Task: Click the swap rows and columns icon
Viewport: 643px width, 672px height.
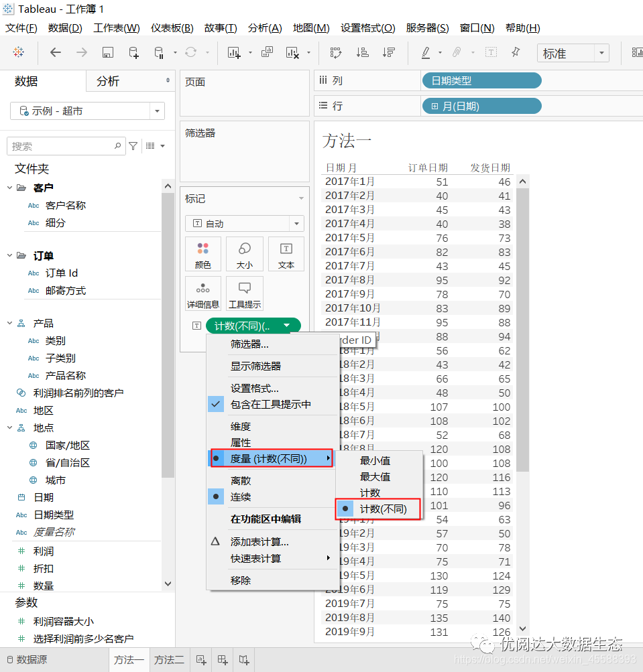Action: tap(336, 53)
